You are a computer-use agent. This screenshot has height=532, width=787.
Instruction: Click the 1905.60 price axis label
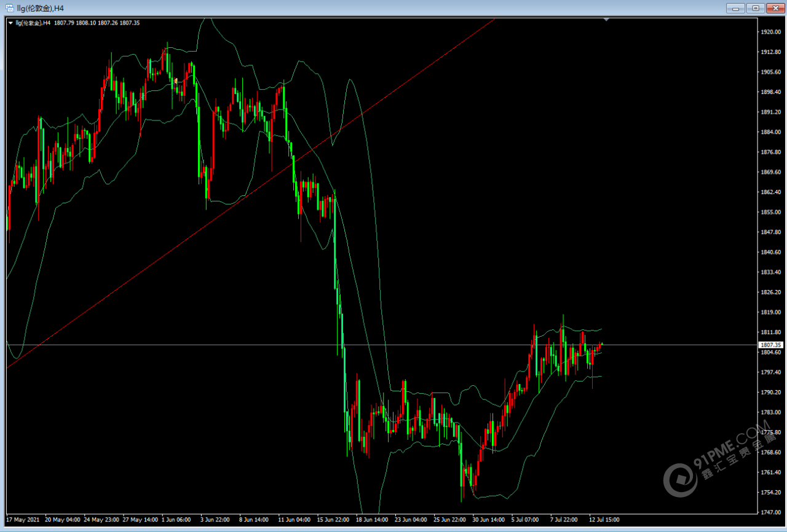770,72
